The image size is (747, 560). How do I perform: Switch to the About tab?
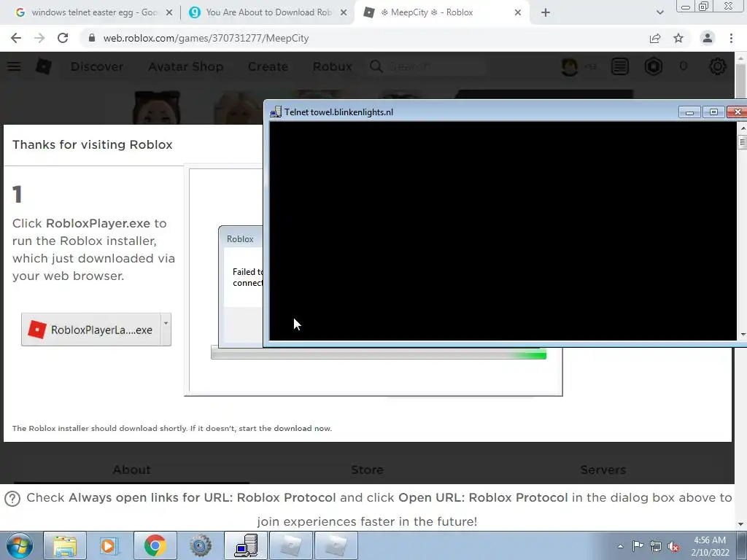tap(131, 470)
